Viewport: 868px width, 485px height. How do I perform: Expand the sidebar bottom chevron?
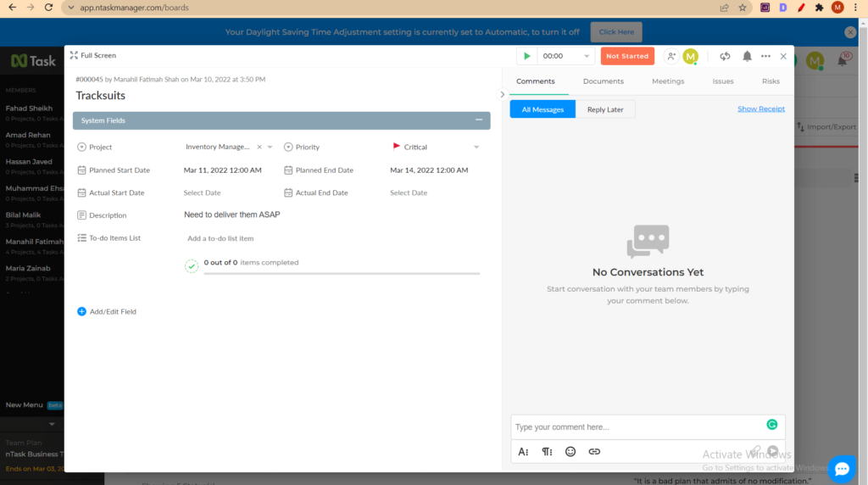click(52, 424)
